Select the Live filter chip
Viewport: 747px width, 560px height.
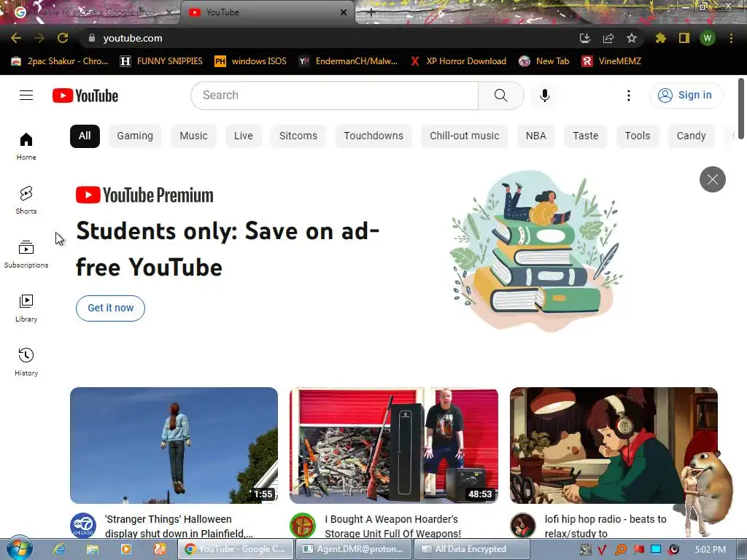pyautogui.click(x=244, y=136)
